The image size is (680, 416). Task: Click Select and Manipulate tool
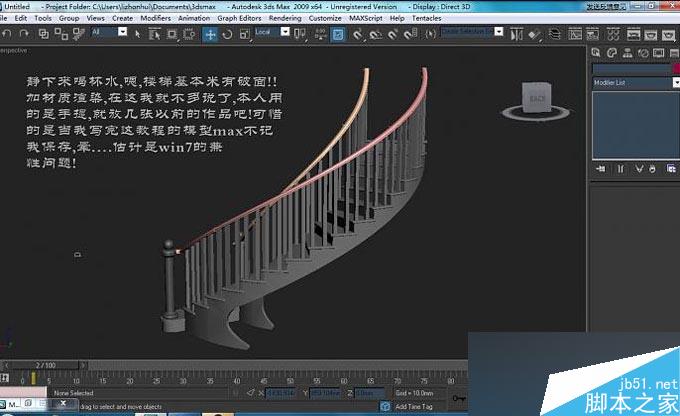point(320,34)
